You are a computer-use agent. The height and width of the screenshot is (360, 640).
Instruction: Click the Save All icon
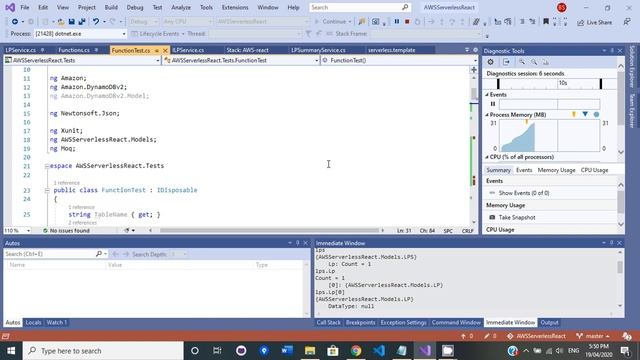pyautogui.click(x=82, y=22)
